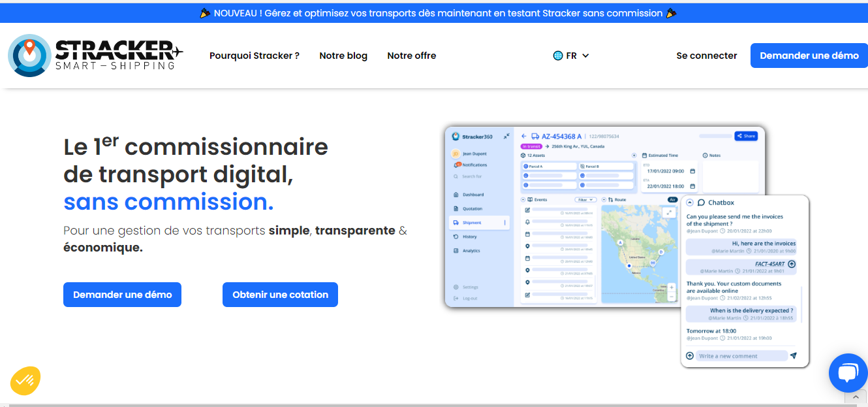Click the Share button in dashboard preview
The image size is (868, 407).
746,136
